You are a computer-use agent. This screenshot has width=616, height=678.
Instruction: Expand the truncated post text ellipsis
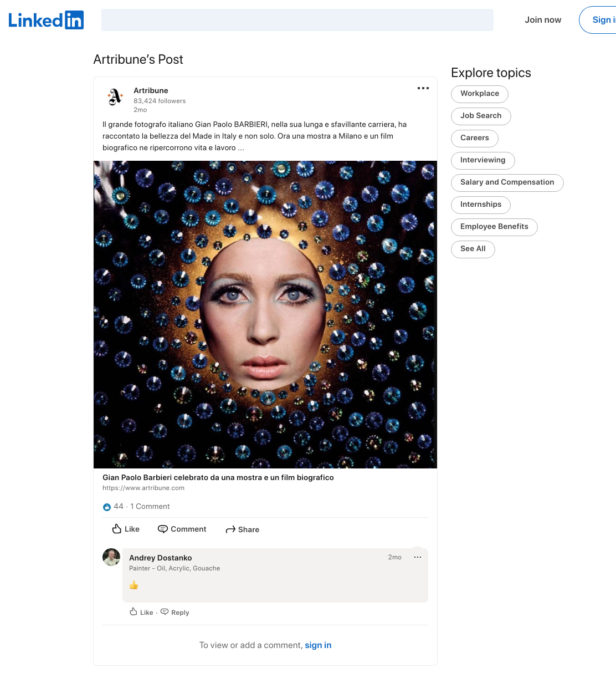tap(241, 148)
